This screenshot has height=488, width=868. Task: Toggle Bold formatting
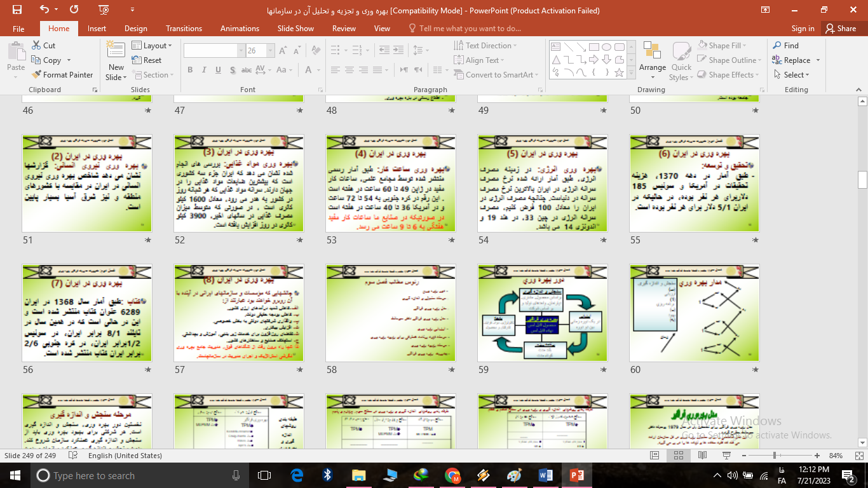point(190,71)
